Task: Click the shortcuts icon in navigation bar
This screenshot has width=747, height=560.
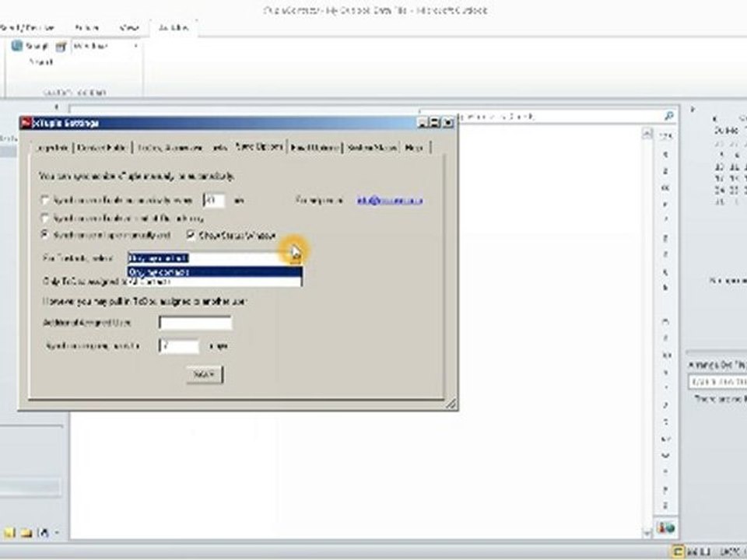Action: coord(43,532)
